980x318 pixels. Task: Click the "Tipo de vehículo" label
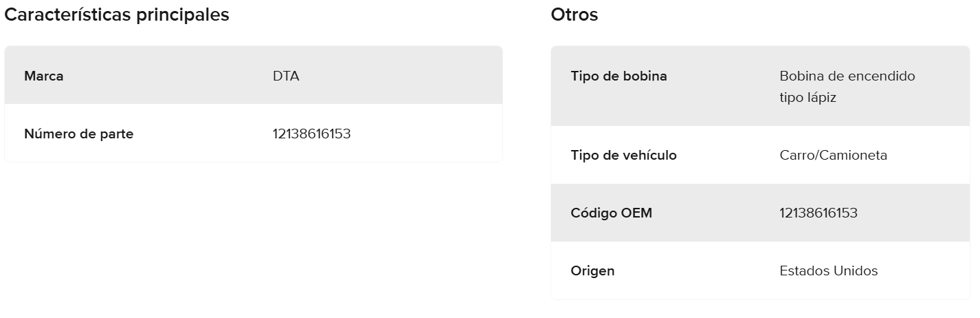pyautogui.click(x=623, y=156)
